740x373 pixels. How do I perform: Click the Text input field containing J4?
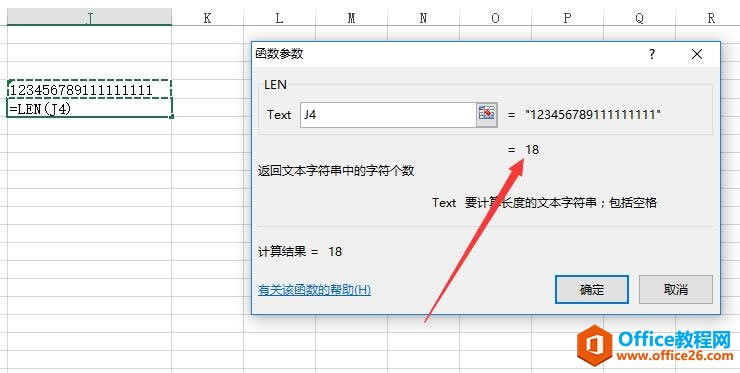point(388,115)
